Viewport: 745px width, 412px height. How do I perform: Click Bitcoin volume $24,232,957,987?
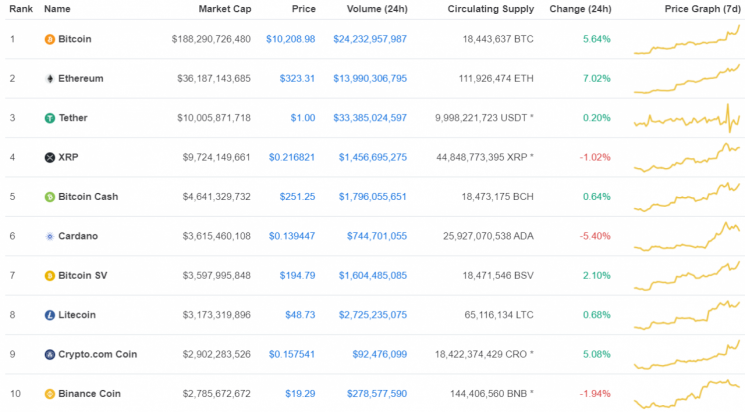click(370, 39)
